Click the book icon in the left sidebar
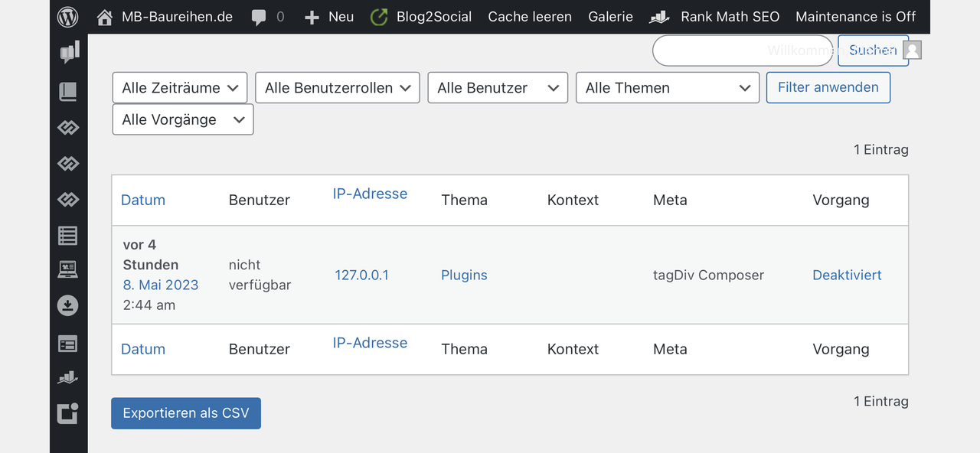 pyautogui.click(x=68, y=93)
